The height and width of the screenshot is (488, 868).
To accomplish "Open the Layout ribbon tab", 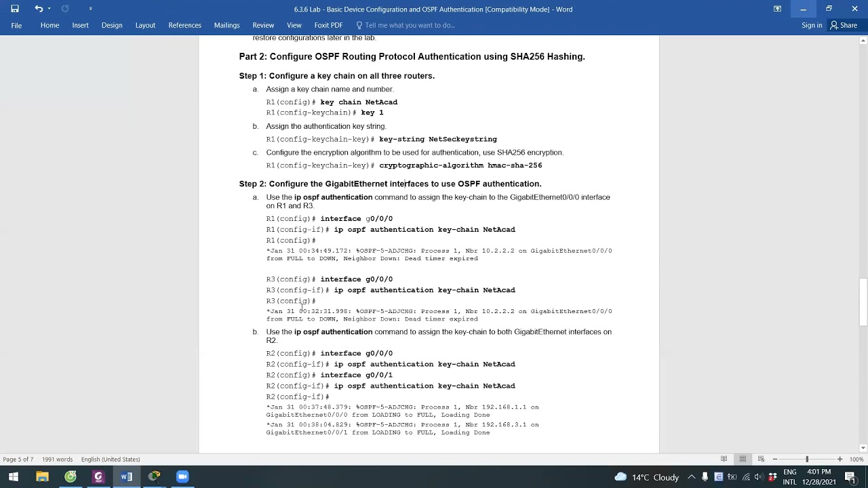I will click(145, 25).
